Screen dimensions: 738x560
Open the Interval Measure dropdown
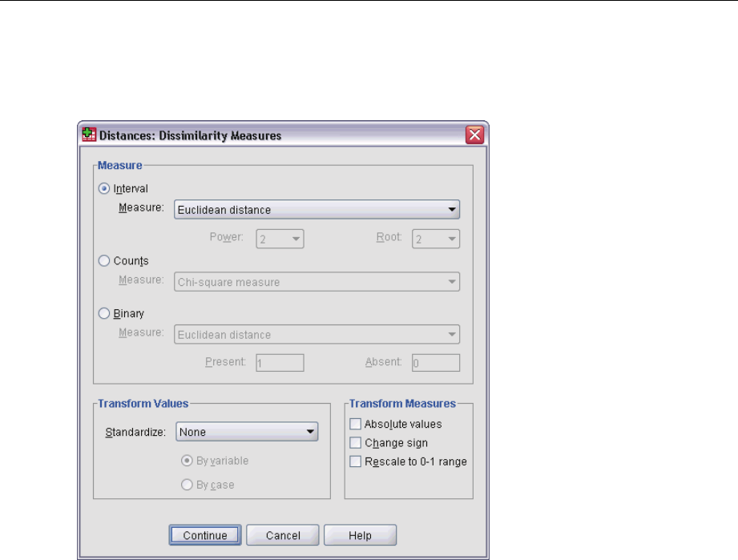[x=317, y=209]
